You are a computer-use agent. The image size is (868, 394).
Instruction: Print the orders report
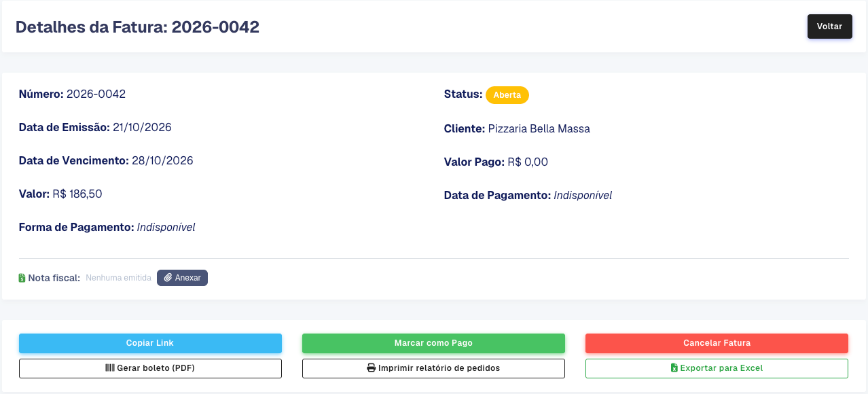click(433, 368)
